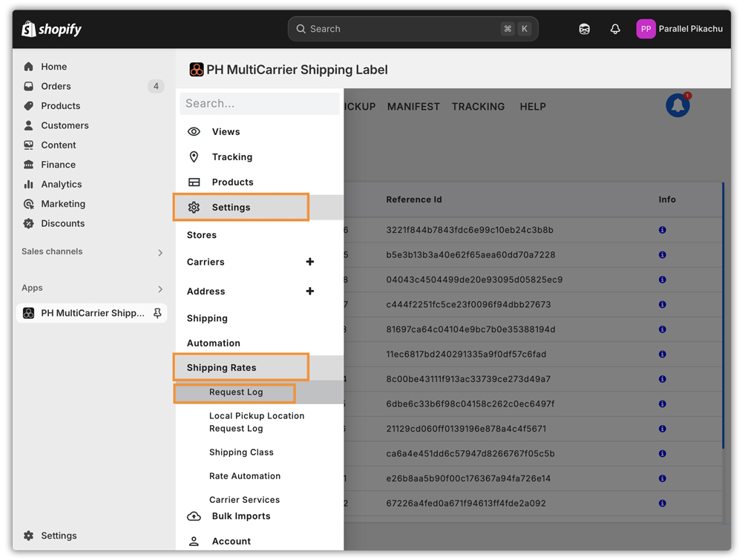Switch to the HELP tab
This screenshot has width=742, height=560.
click(x=533, y=107)
